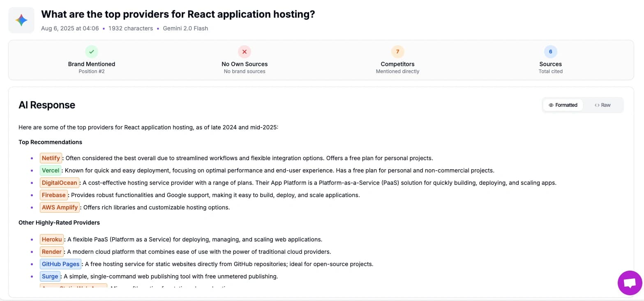Click the Sources stat label
Viewport: 644px width, 301px height.
(x=551, y=64)
